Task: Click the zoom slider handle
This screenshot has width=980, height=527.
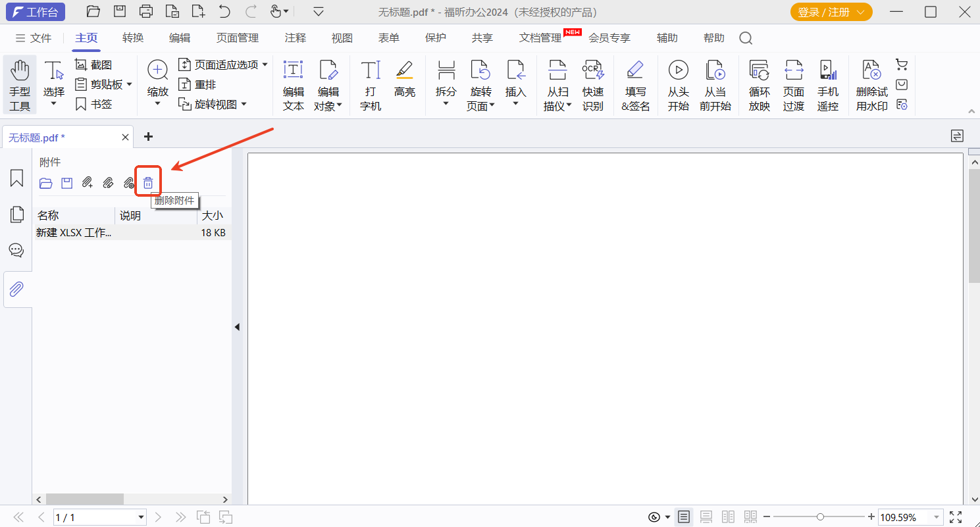Action: pos(820,517)
